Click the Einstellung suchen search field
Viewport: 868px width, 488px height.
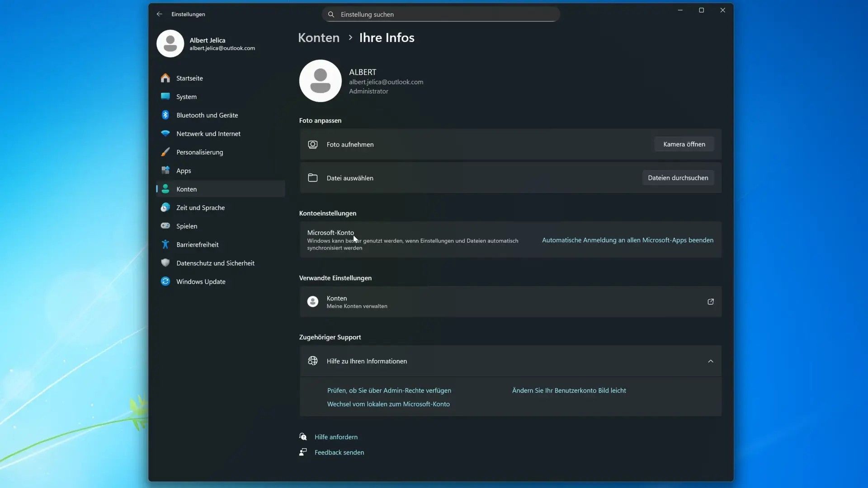[441, 14]
